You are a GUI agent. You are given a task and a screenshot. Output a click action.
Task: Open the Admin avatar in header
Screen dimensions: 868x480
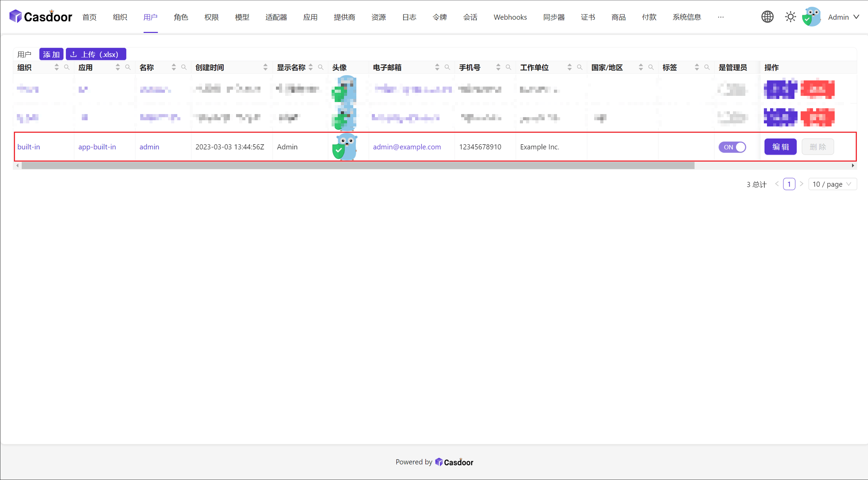click(812, 17)
